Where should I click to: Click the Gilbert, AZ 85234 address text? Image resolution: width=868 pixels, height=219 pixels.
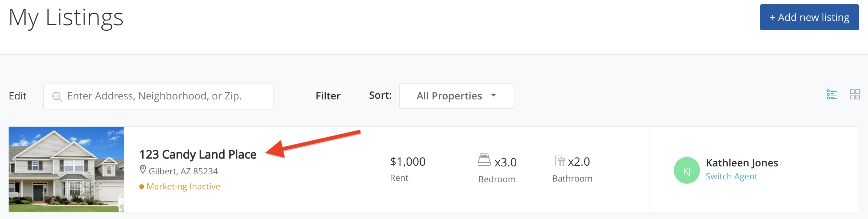point(183,171)
